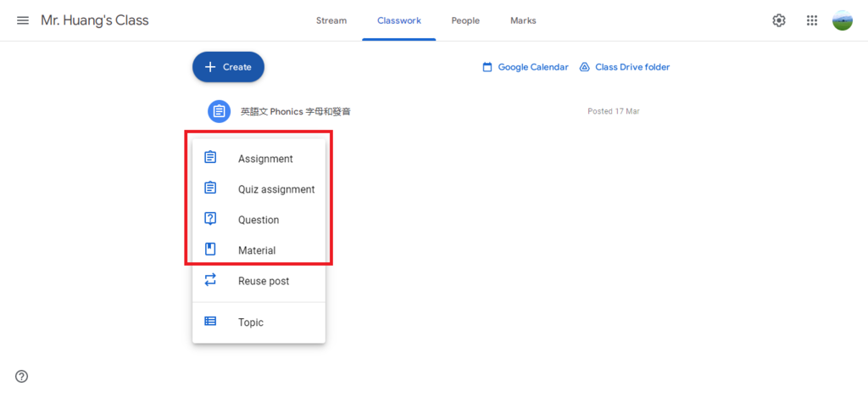Select the Classwork tab
Screen dimensions: 868x398
pyautogui.click(x=399, y=20)
